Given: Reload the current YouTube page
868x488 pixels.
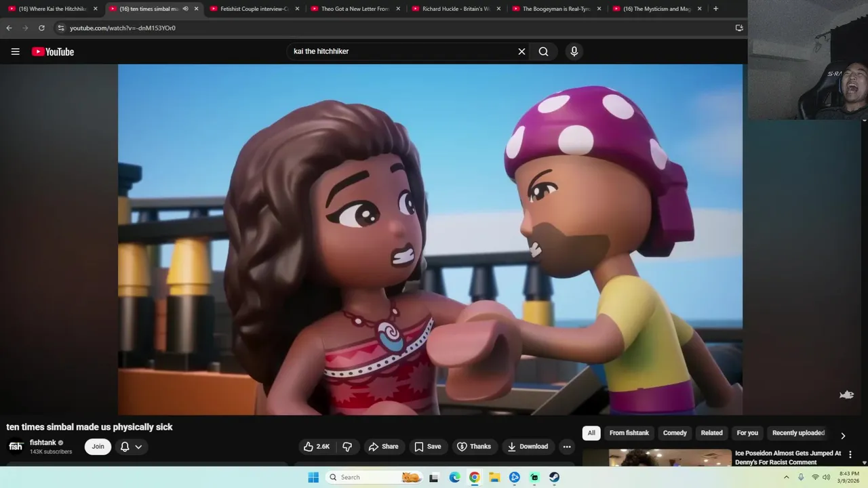Looking at the screenshot, I should (x=41, y=28).
